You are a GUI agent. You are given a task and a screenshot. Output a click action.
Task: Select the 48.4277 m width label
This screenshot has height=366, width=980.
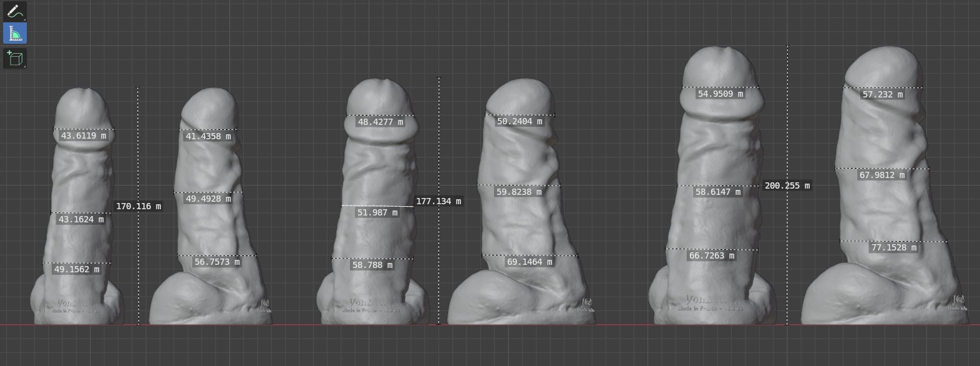tap(380, 122)
